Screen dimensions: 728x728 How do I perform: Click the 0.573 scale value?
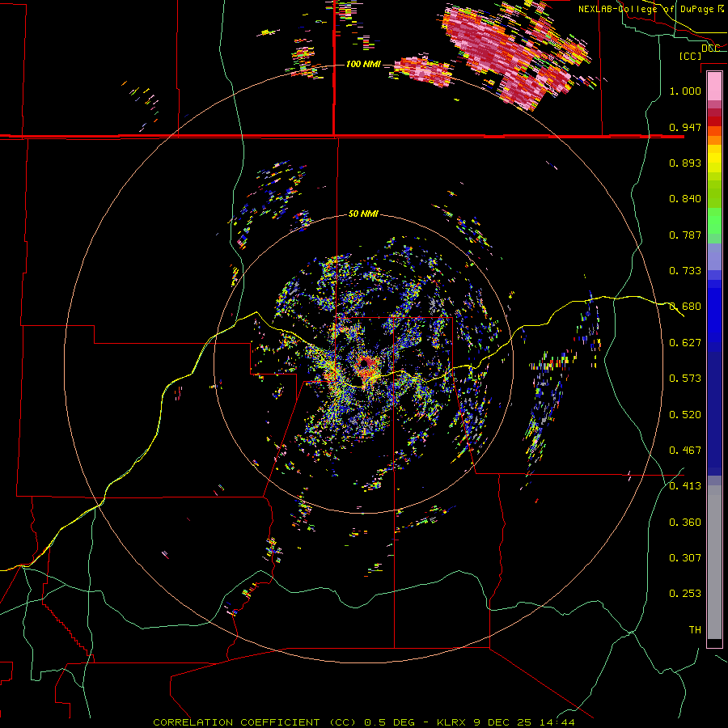click(x=685, y=379)
